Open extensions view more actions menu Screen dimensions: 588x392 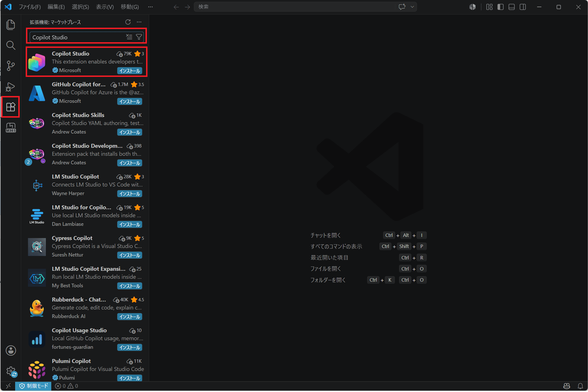point(139,22)
